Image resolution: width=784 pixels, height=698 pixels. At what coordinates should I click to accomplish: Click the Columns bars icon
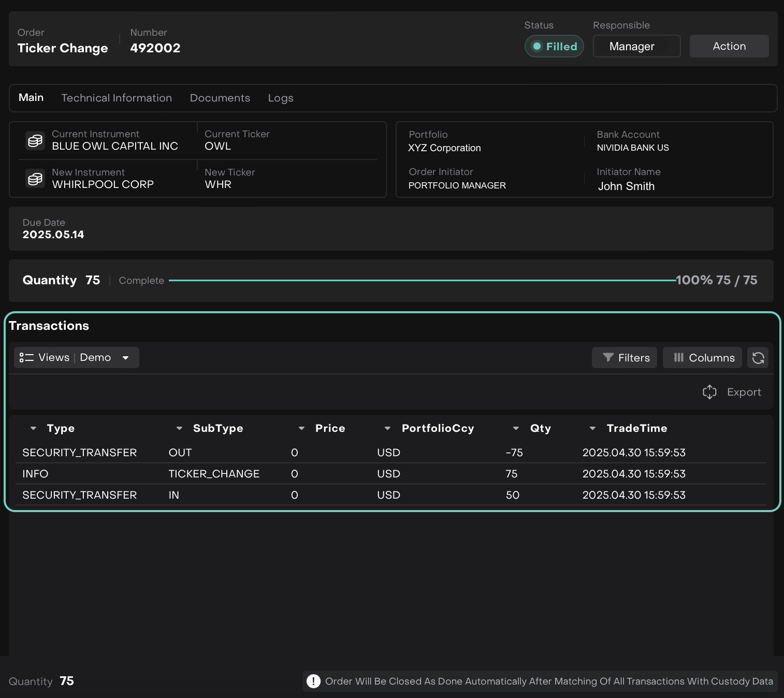point(678,358)
